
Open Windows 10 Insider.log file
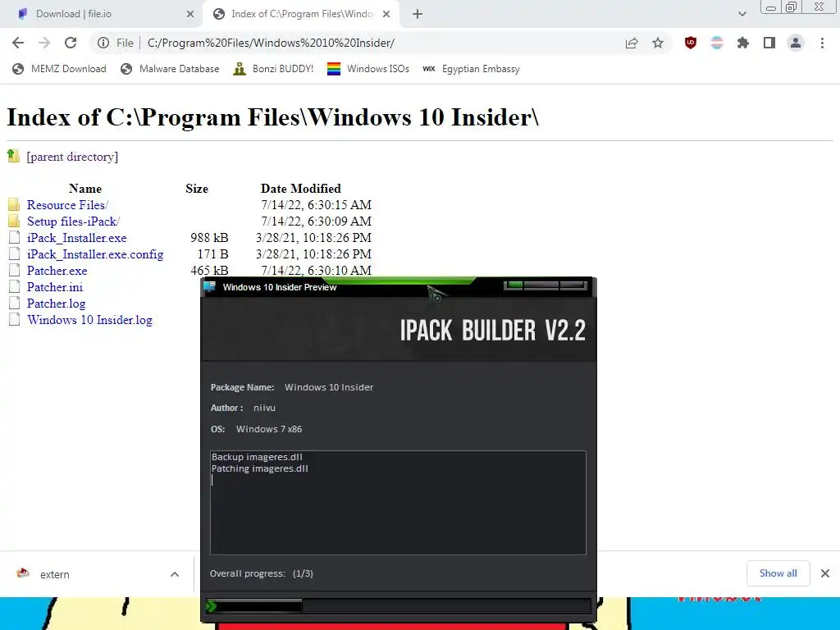[89, 320]
